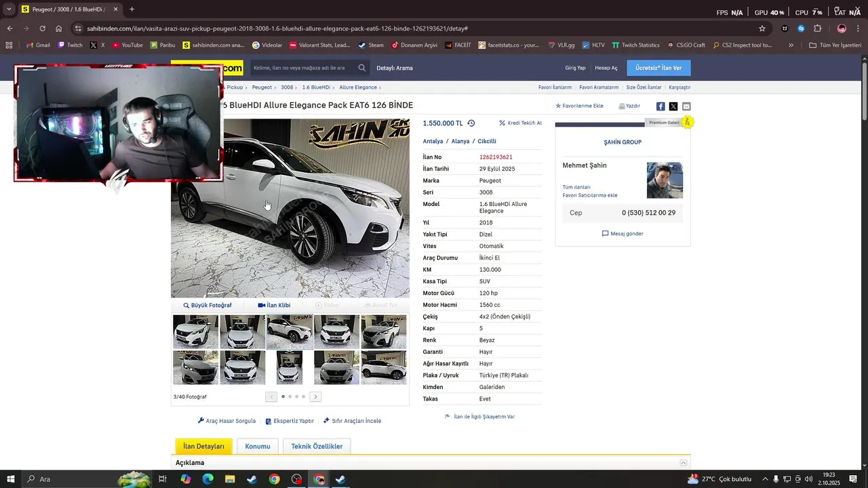Viewport: 868px width, 488px height.
Task: Open Araç Hasar Sorgula link
Action: (226, 421)
